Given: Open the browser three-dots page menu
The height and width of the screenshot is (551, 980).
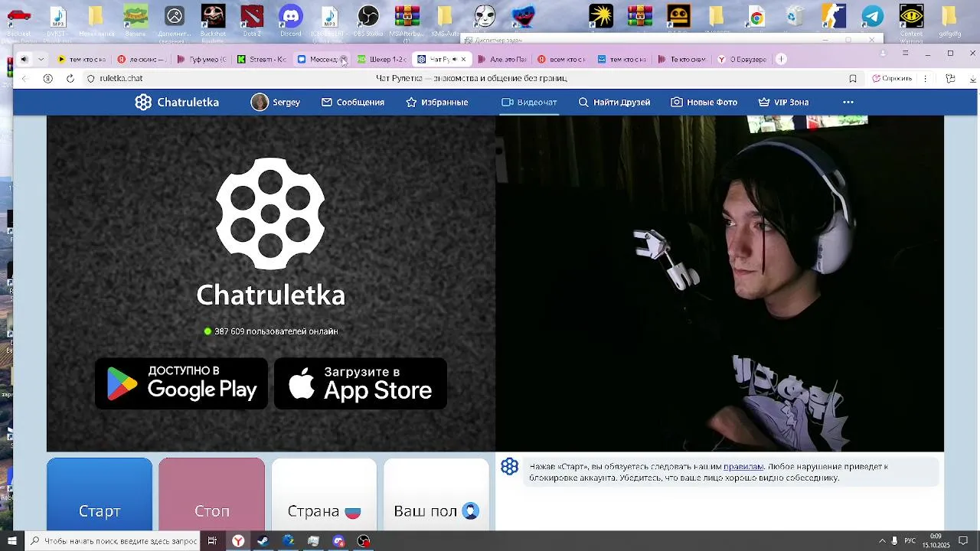Looking at the screenshot, I should point(926,79).
